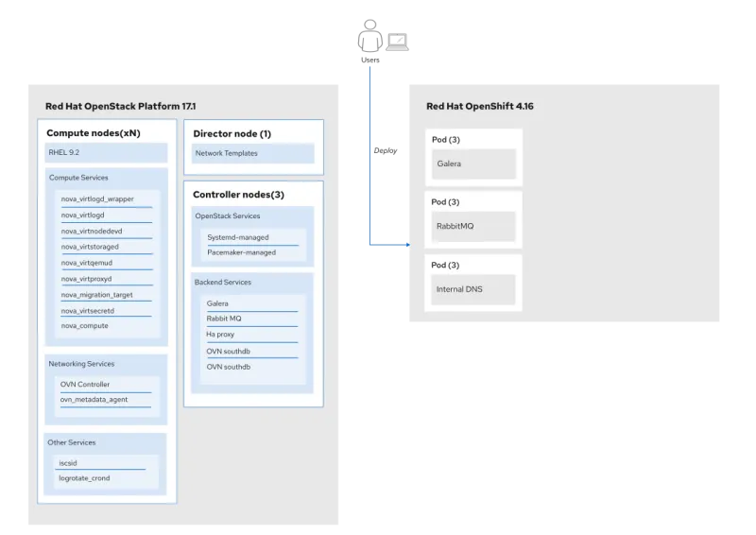
Task: Click the laptop icon beside Users
Action: pyautogui.click(x=398, y=42)
